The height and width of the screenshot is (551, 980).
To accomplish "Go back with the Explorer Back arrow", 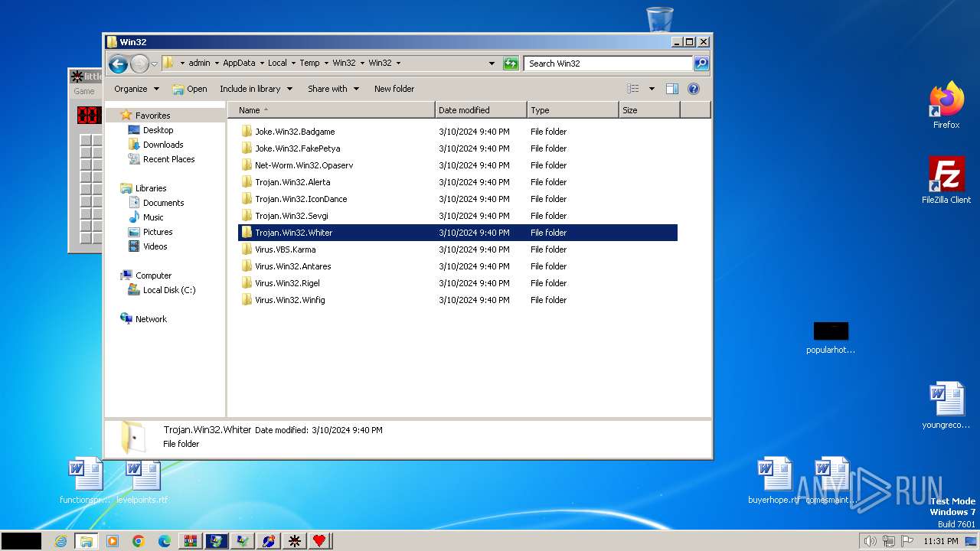I will coord(118,64).
